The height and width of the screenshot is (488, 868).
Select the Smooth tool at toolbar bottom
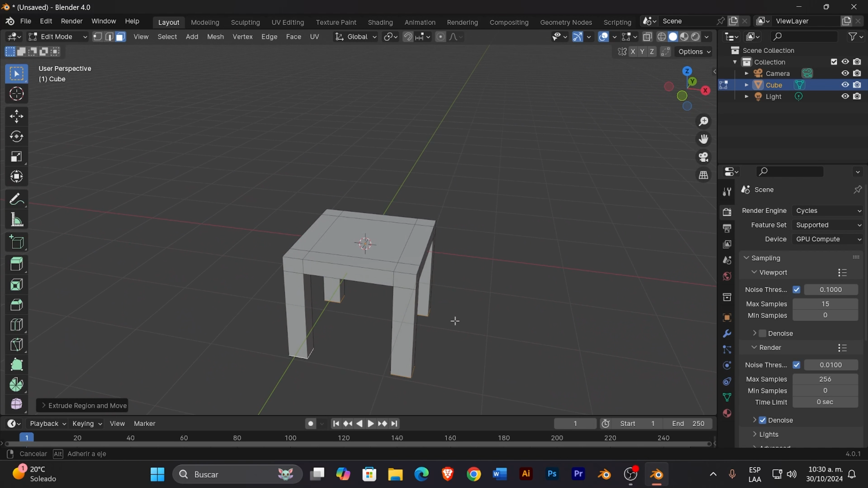16,404
